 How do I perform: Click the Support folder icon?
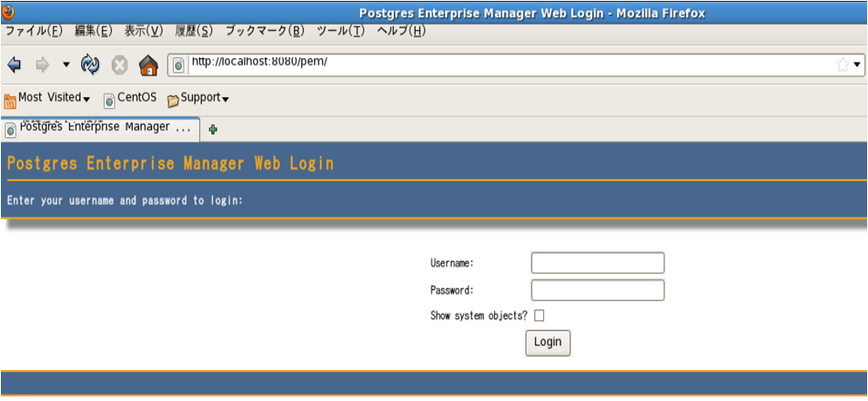pyautogui.click(x=173, y=101)
